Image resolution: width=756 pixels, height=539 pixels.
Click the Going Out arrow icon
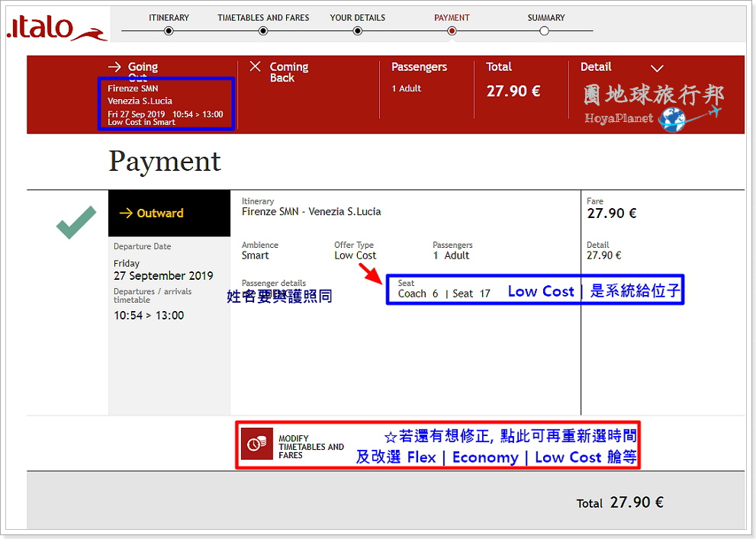click(114, 66)
